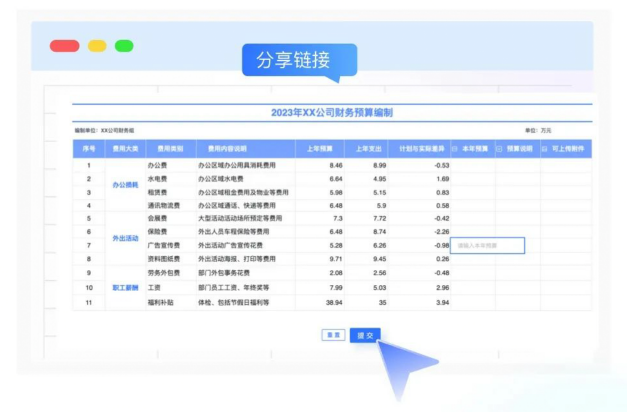Focus the 本年预算 input in row 7
This screenshot has height=412, width=627.
(486, 244)
